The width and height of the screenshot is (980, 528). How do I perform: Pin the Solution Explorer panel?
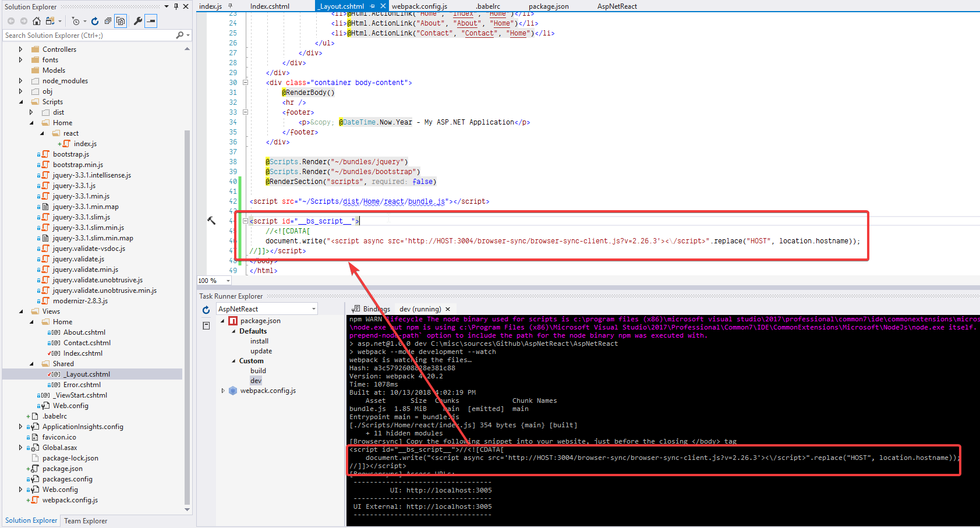pyautogui.click(x=176, y=6)
